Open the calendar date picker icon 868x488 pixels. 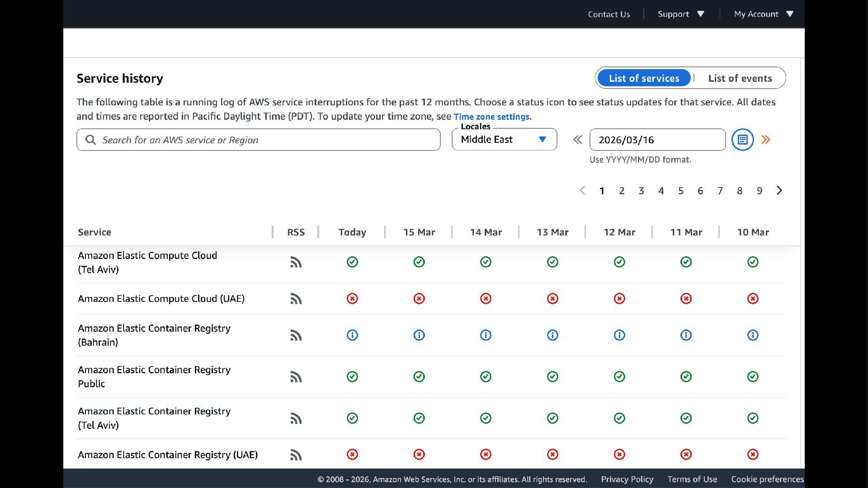click(742, 140)
